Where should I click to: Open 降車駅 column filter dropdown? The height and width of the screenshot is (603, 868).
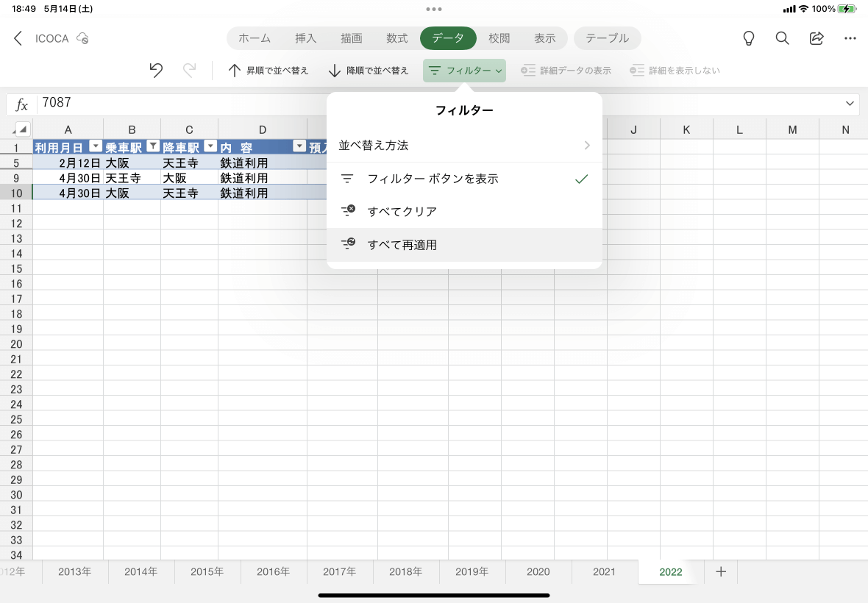[210, 146]
